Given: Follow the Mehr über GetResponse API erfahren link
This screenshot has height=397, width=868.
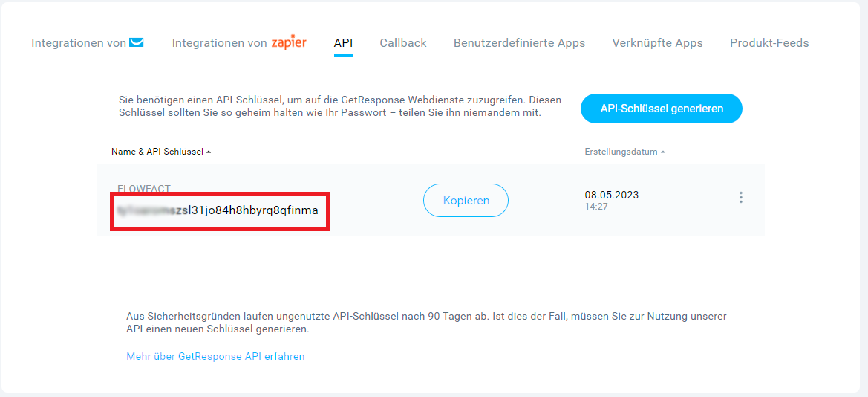Looking at the screenshot, I should [x=215, y=356].
